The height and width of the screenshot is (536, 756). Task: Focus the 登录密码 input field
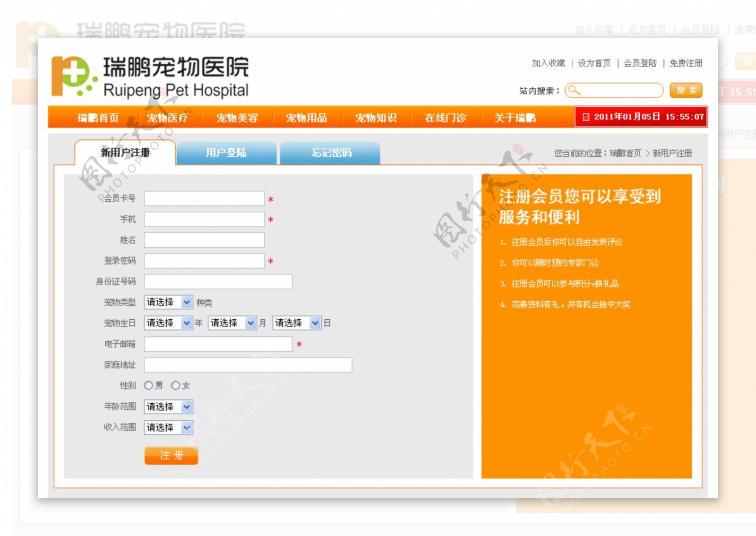204,261
